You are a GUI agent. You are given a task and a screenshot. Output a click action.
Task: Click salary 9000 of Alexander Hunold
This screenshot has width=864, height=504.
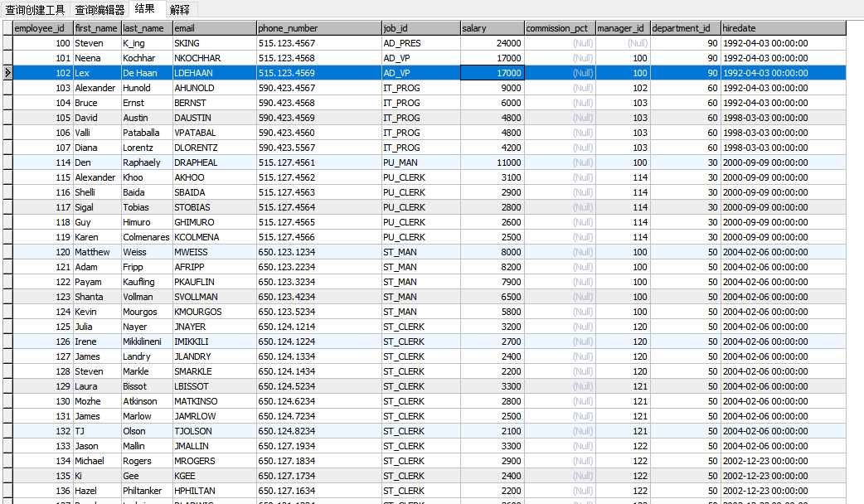492,88
